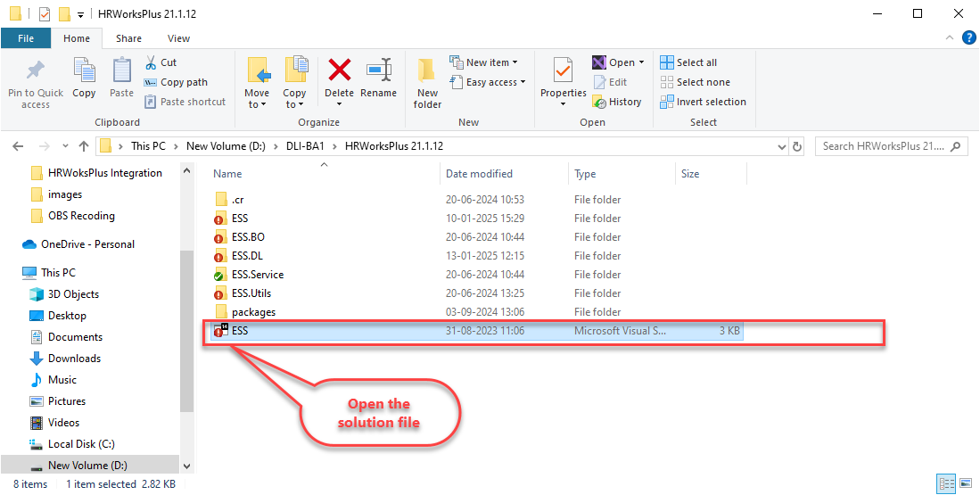Switch to large icons view toggle
Image resolution: width=980 pixels, height=495 pixels.
point(965,483)
